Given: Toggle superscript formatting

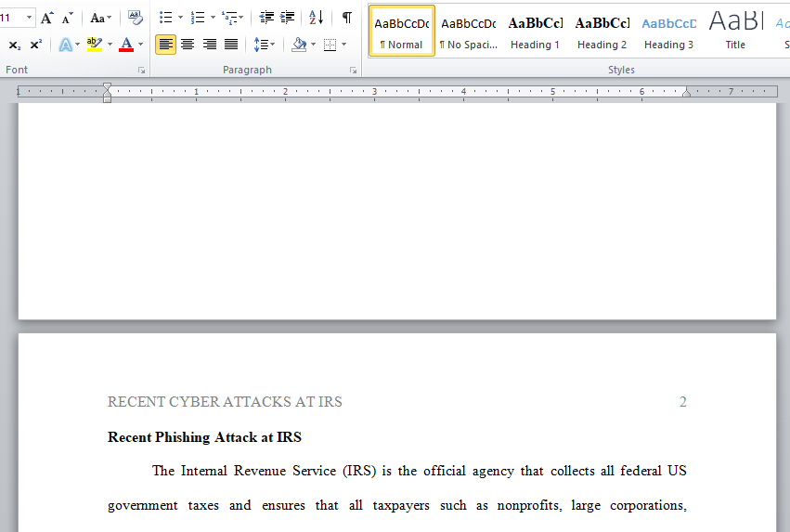Looking at the screenshot, I should coord(35,45).
